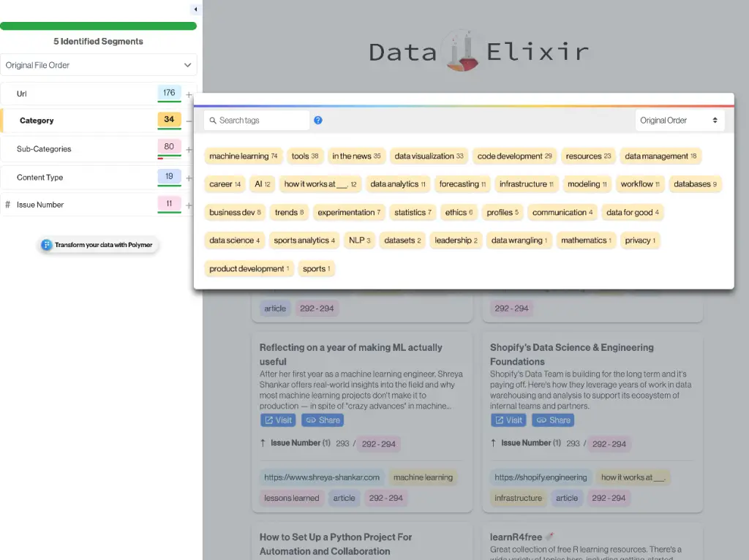Toggle the resources tag
This screenshot has height=560, width=749.
pos(588,156)
